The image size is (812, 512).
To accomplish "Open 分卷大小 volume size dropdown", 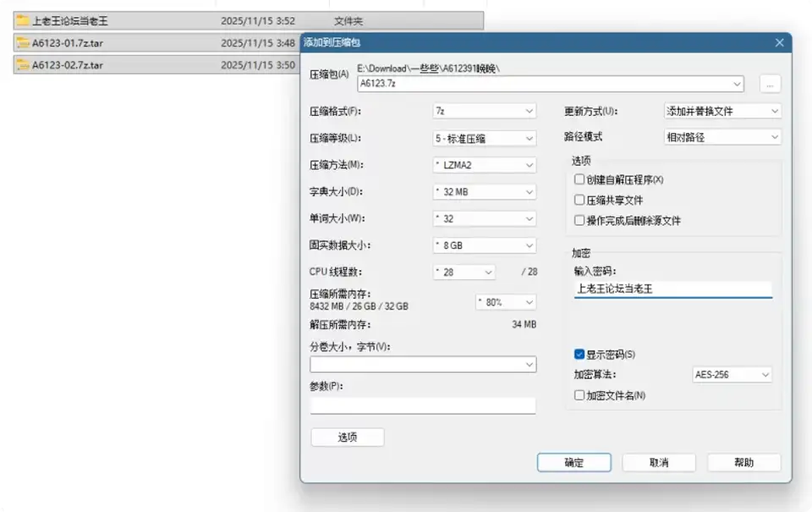I will point(423,365).
